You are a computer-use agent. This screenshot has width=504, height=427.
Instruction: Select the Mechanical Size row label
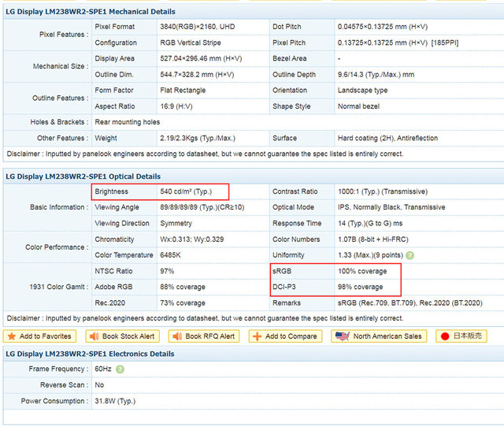tap(61, 66)
